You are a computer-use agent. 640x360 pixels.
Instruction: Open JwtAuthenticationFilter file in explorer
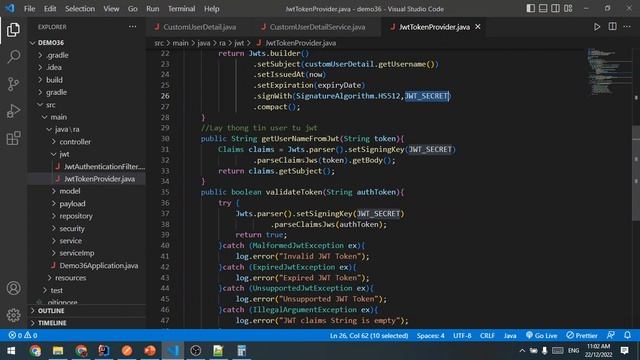(104, 167)
